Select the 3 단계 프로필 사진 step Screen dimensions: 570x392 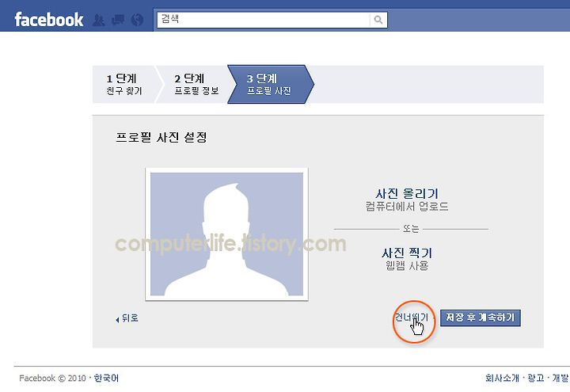tap(271, 85)
